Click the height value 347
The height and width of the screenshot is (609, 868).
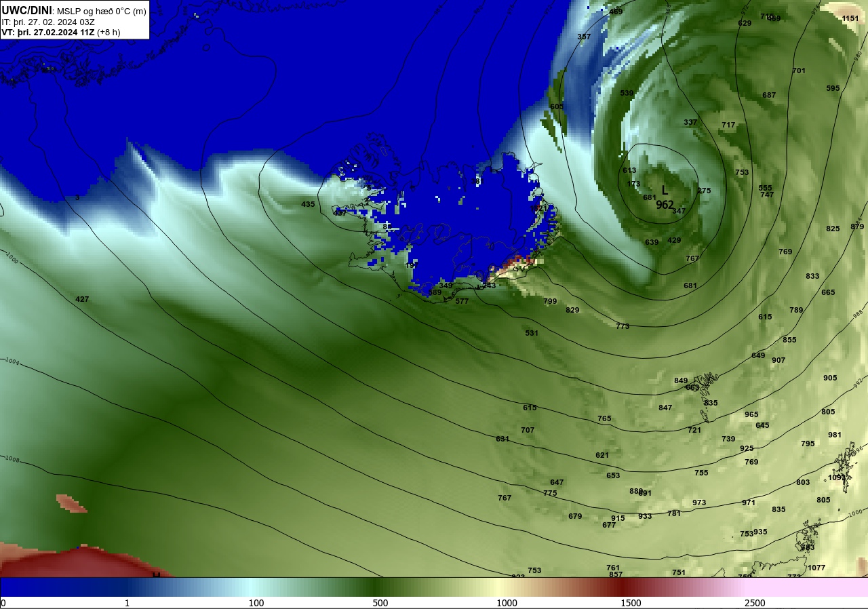coord(679,211)
